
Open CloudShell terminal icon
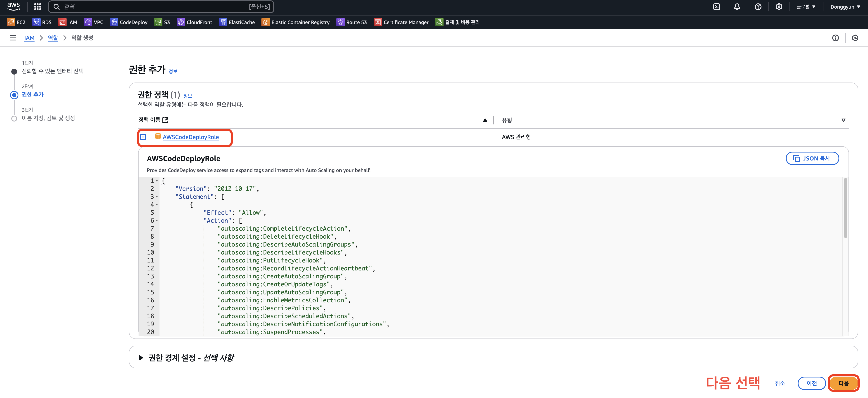pyautogui.click(x=717, y=7)
